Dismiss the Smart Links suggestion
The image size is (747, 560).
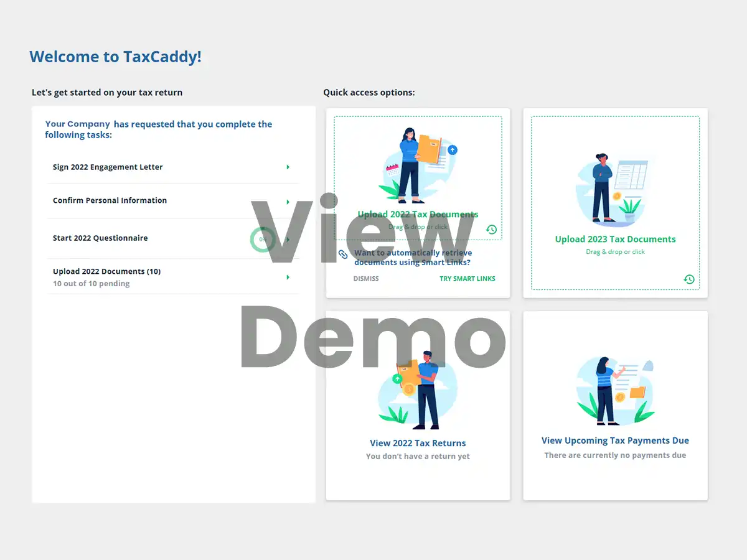click(365, 278)
